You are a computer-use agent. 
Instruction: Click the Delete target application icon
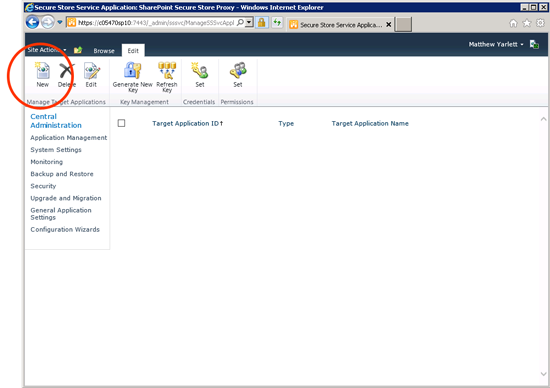[x=66, y=71]
